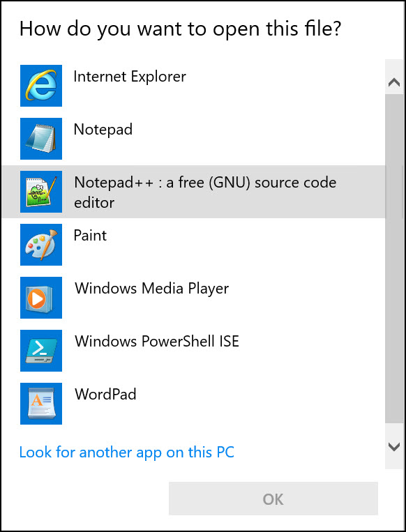The height and width of the screenshot is (532, 406).
Task: Click the vertical scrollbar thumb
Action: click(x=393, y=259)
